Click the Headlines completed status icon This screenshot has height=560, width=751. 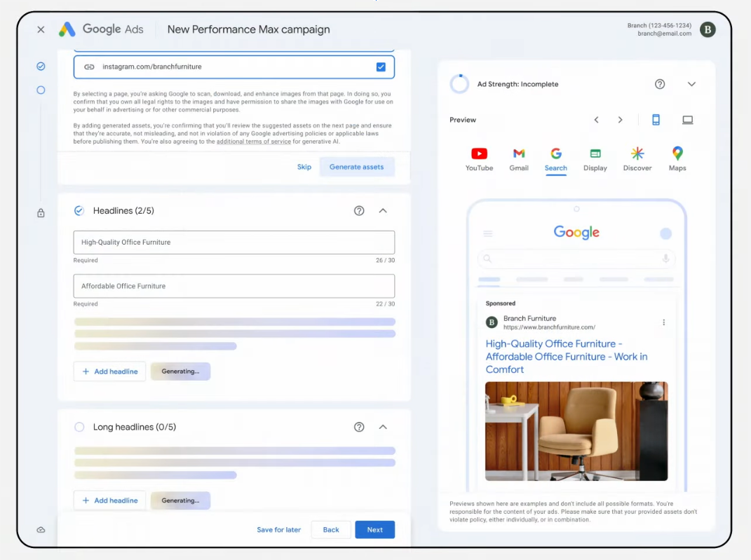(x=79, y=210)
